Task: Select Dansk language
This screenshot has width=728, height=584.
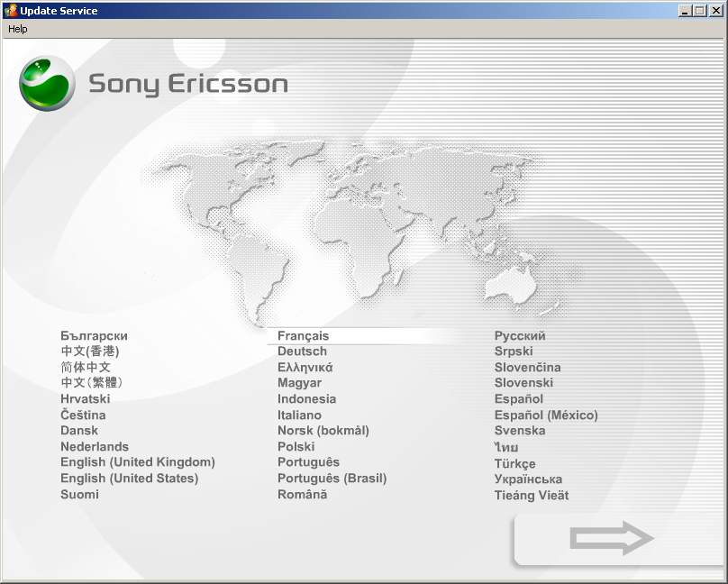Action: pyautogui.click(x=79, y=431)
